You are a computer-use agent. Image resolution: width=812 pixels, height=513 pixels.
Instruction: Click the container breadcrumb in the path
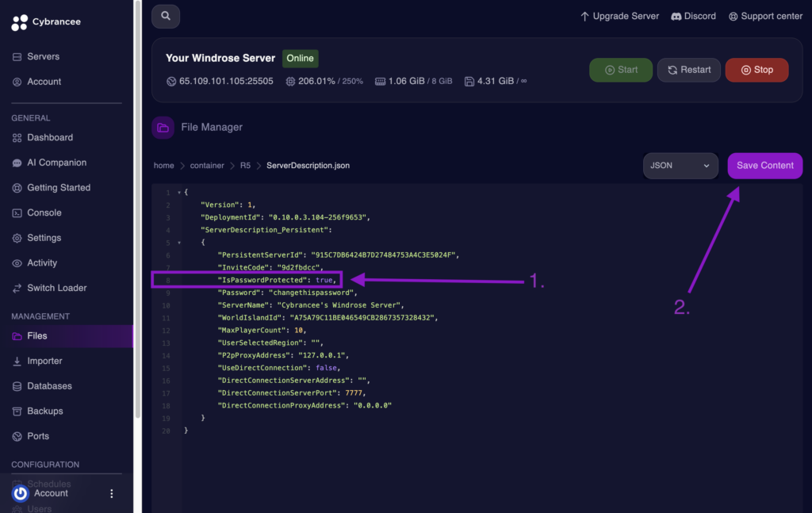click(208, 166)
